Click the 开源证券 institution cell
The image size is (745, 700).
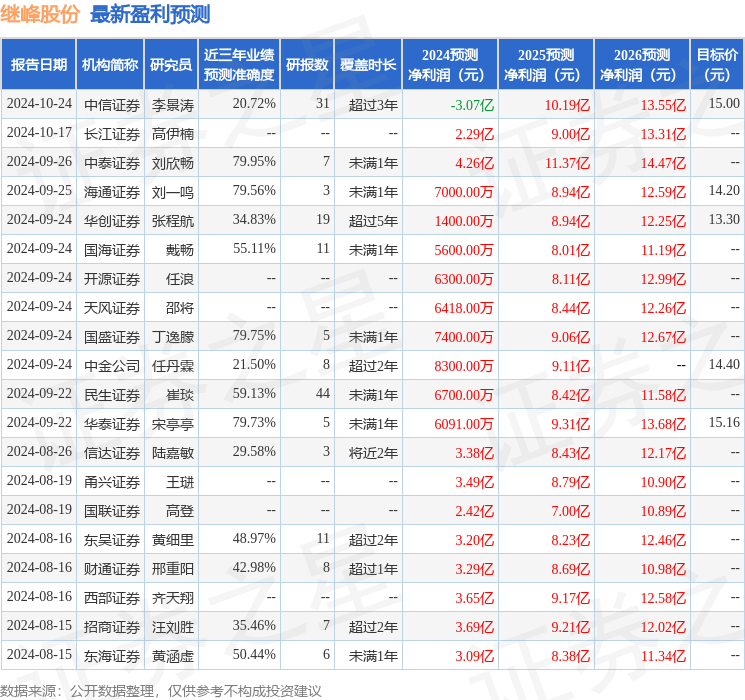coord(112,279)
